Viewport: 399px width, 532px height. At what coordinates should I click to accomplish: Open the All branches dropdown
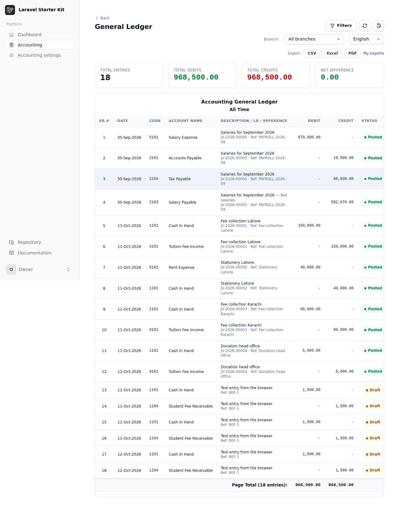314,39
